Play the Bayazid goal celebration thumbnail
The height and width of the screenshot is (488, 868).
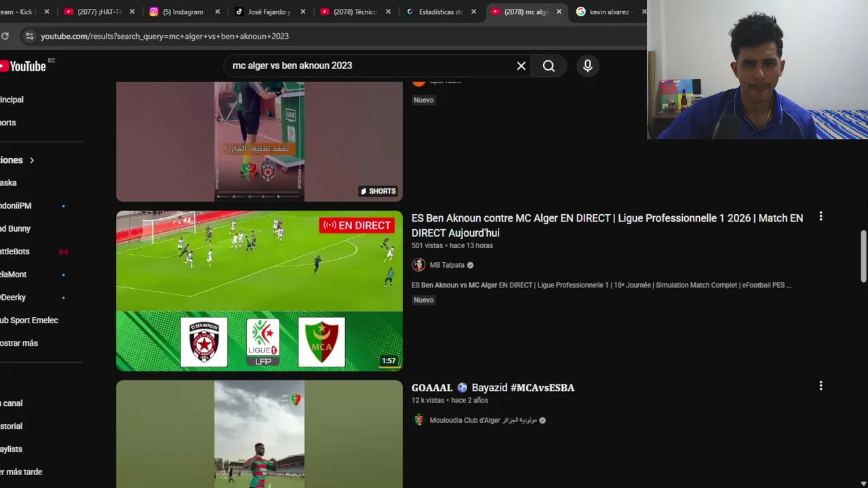click(x=259, y=434)
